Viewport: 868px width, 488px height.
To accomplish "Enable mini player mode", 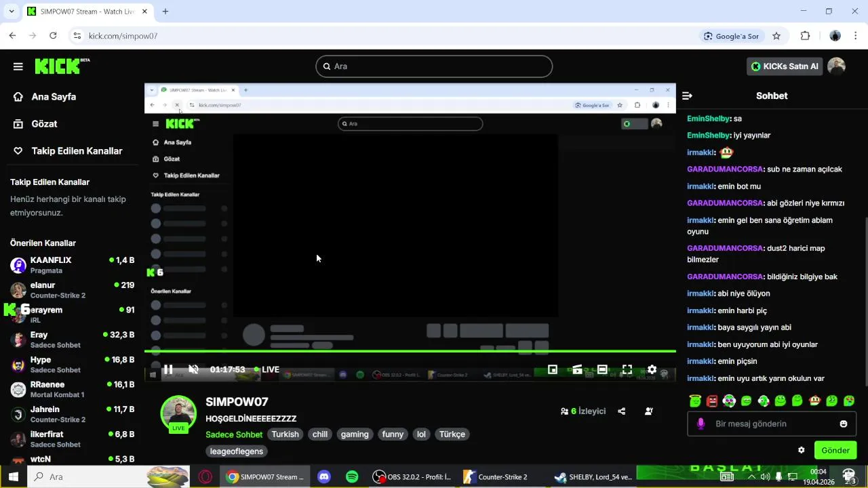I will (553, 369).
